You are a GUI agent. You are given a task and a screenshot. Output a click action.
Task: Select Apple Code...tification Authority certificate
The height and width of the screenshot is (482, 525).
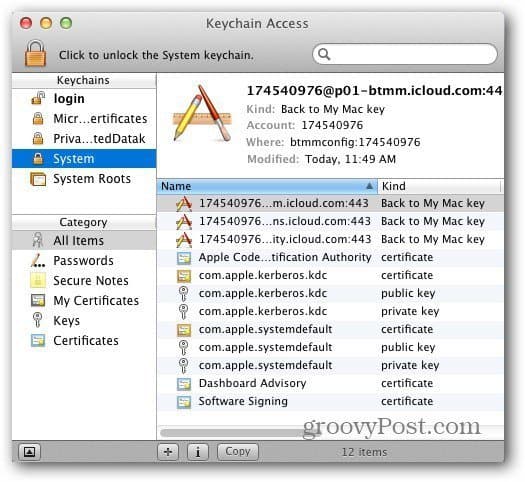click(330, 257)
